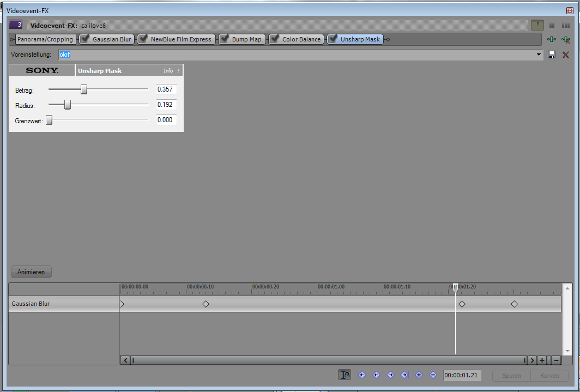Open the Voreinstellung preset dropdown arrow
The image size is (580, 392).
click(x=539, y=55)
